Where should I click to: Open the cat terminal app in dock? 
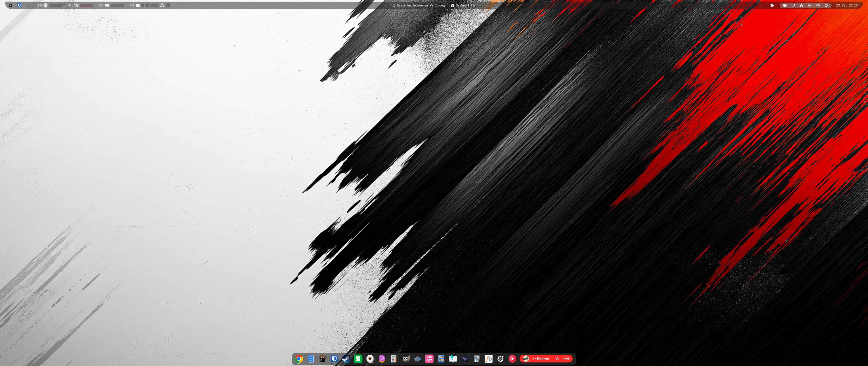[323, 359]
